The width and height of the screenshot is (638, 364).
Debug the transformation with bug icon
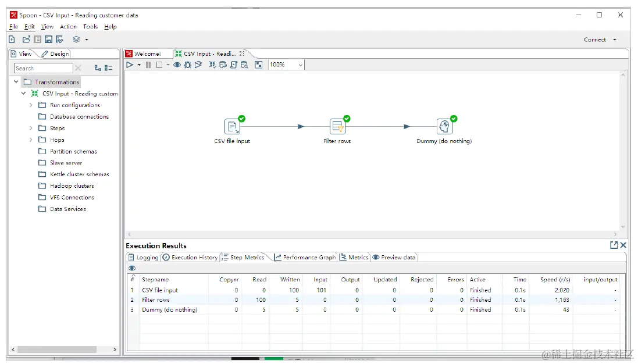[188, 65]
